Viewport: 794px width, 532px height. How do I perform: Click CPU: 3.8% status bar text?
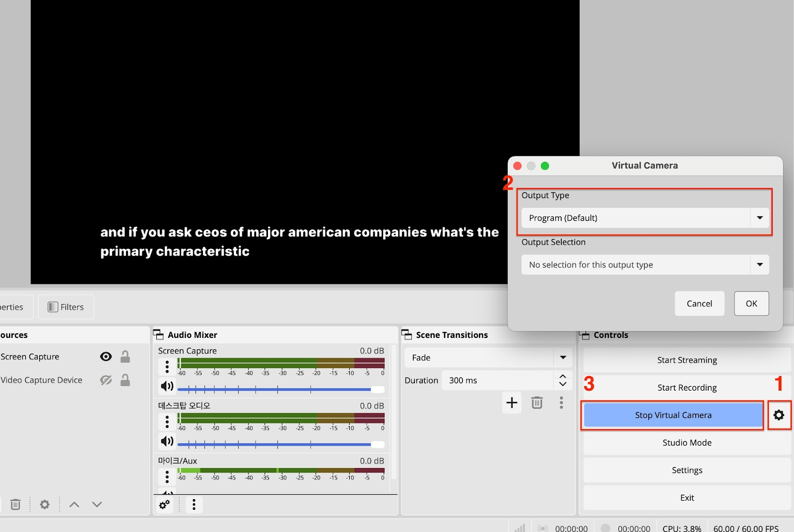pos(682,529)
